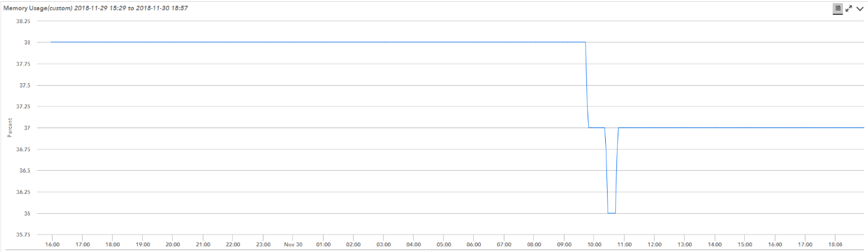This screenshot has width=868, height=252.
Task: Click the 36.5 value on Percent axis
Action: [25, 171]
